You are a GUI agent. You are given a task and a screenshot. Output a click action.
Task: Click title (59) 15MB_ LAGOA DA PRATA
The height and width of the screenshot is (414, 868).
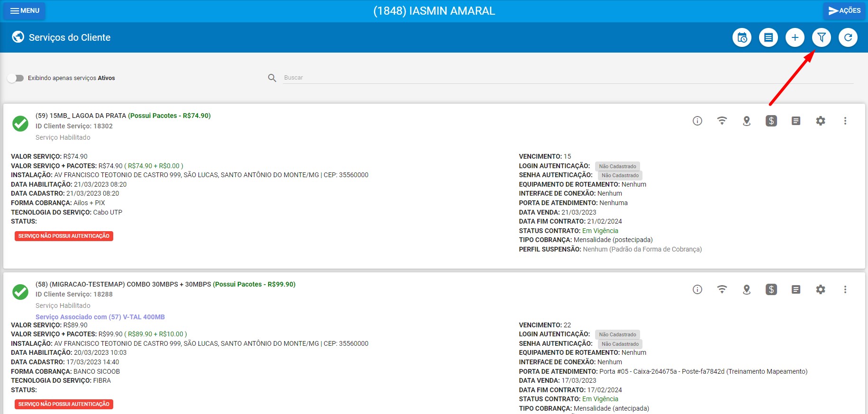pyautogui.click(x=81, y=116)
